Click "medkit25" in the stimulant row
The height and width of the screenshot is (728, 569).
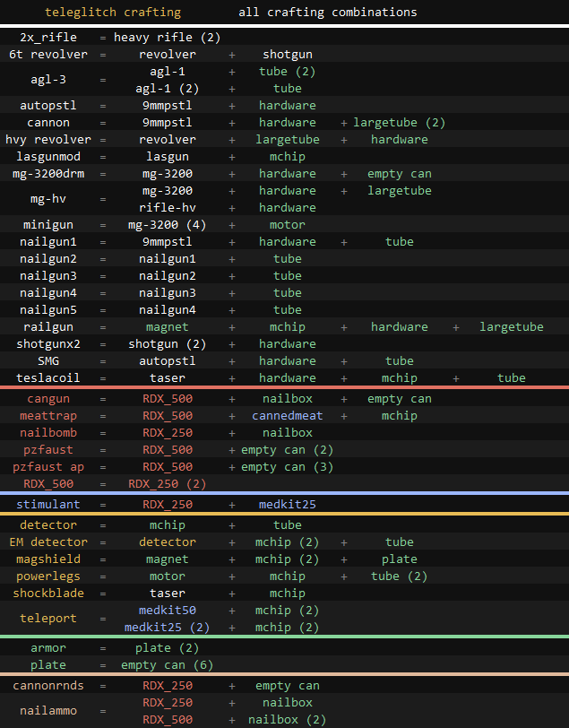coord(288,504)
